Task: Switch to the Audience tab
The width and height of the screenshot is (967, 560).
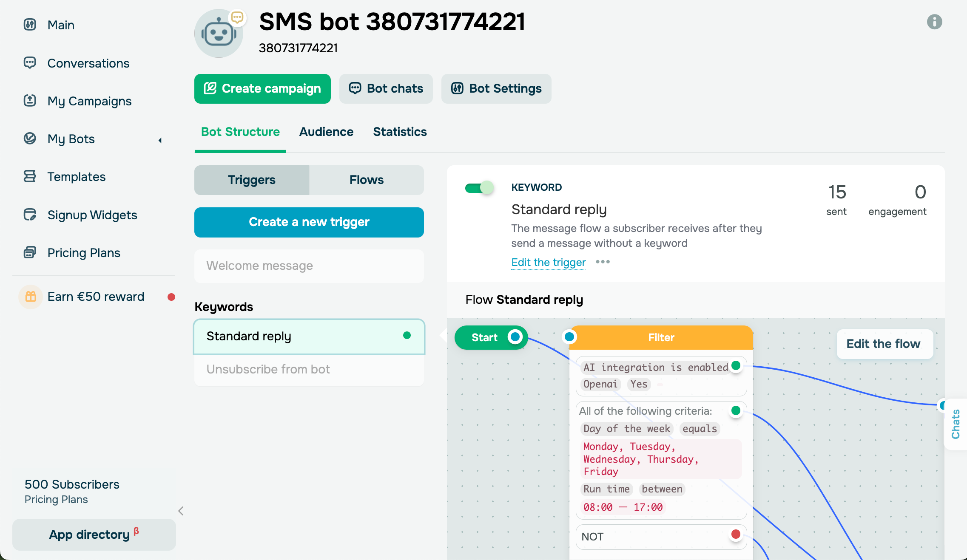Action: pyautogui.click(x=326, y=132)
